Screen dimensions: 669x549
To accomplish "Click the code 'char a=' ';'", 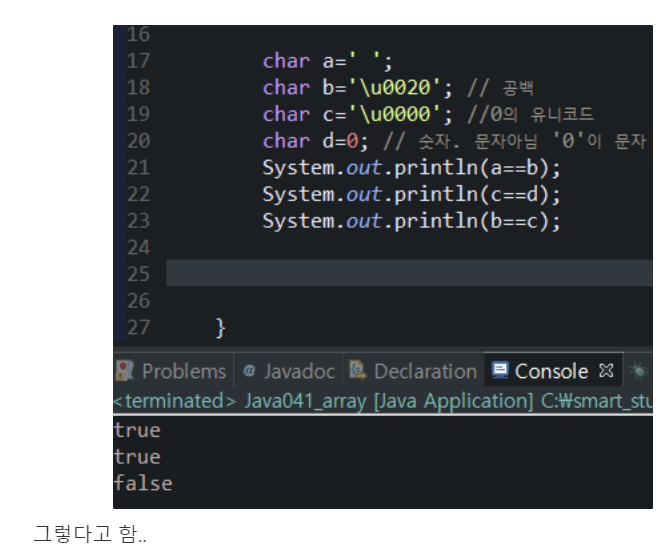I will (x=327, y=61).
